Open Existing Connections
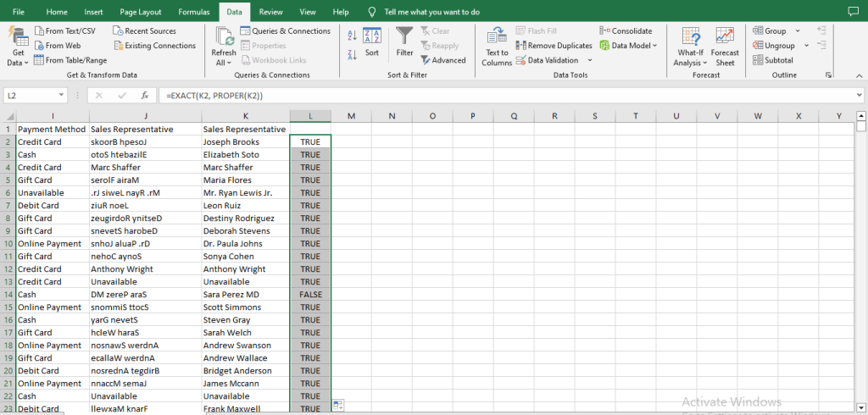 point(155,46)
